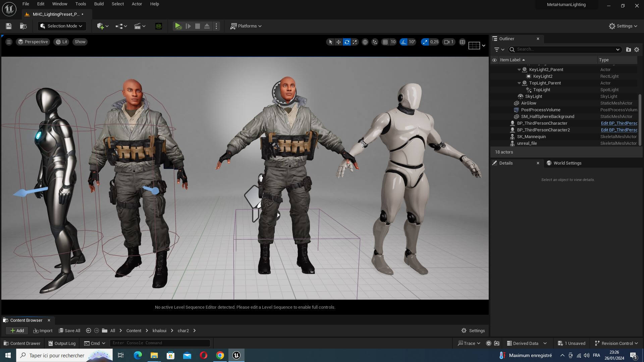The width and height of the screenshot is (644, 362).
Task: Toggle the Outliner visibility eye column header
Action: pyautogui.click(x=494, y=60)
